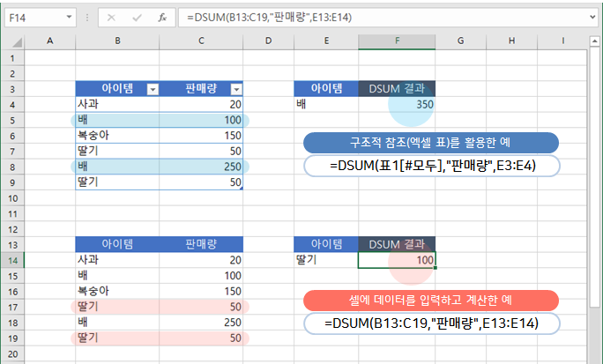The image size is (603, 364).
Task: Click cell B17 containing 딸기
Action: (117, 307)
